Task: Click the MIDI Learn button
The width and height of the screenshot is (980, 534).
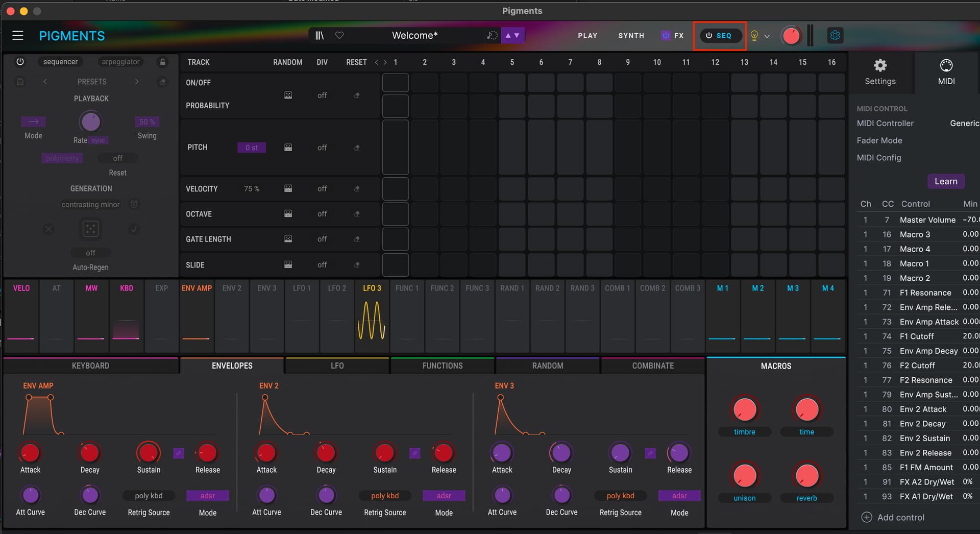Action: 946,181
